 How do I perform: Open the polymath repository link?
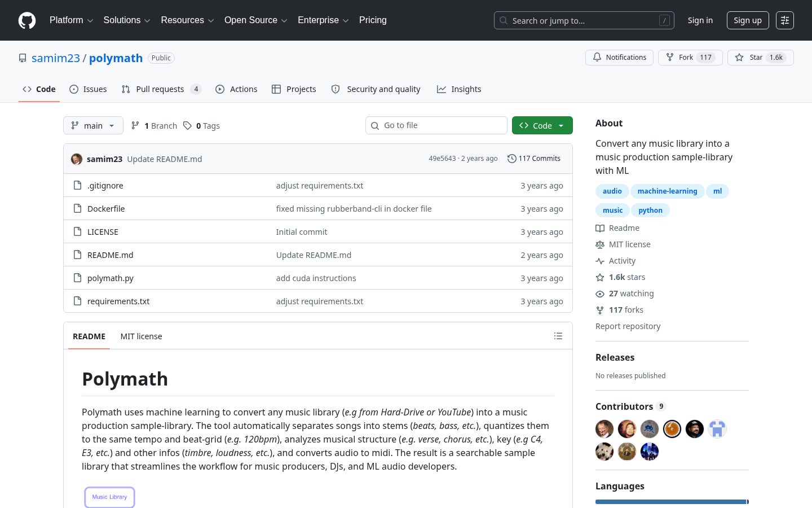point(116,58)
